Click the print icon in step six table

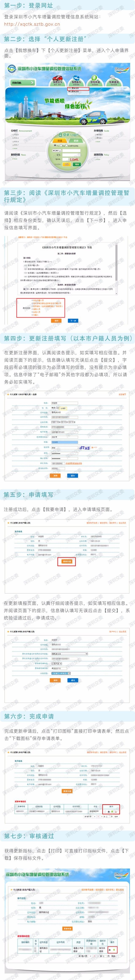coord(109,811)
